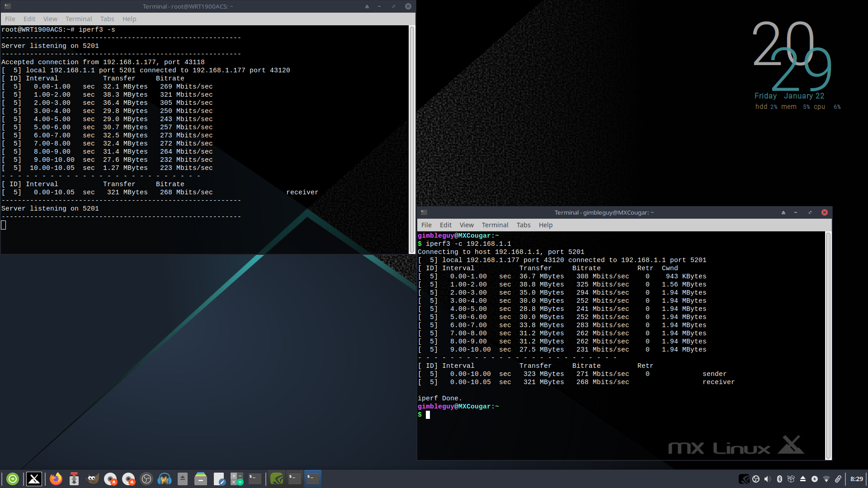Close the gimbleguy@MXCougar terminal window
868x488 pixels.
point(825,212)
